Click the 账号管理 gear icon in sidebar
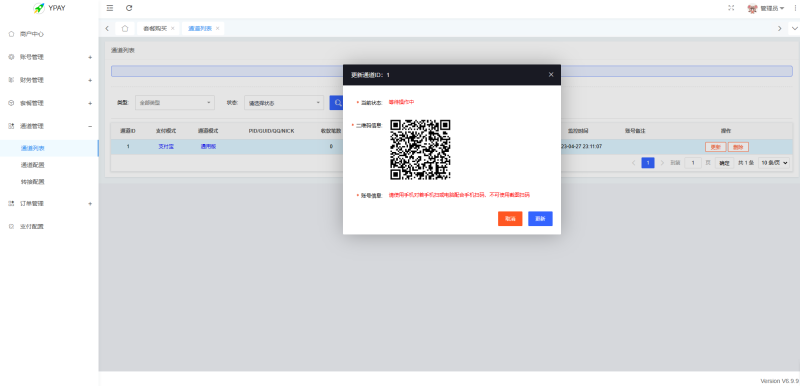This screenshot has width=800, height=386. click(11, 57)
